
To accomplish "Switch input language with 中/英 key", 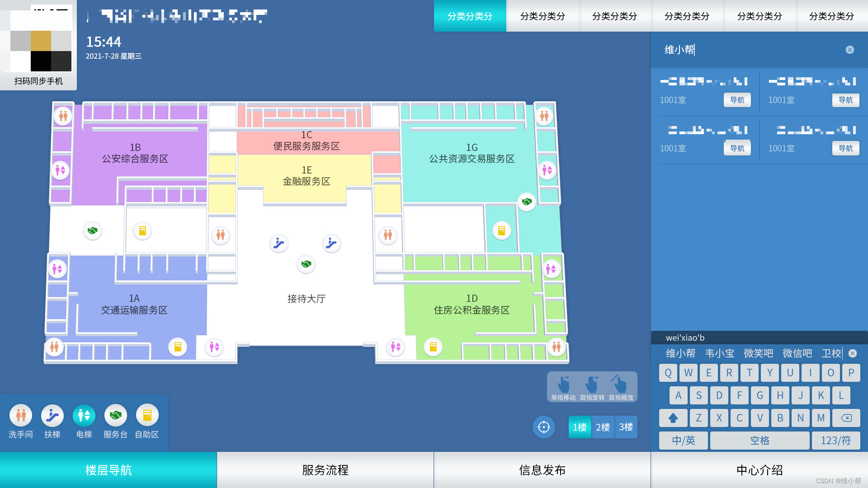I will 684,441.
